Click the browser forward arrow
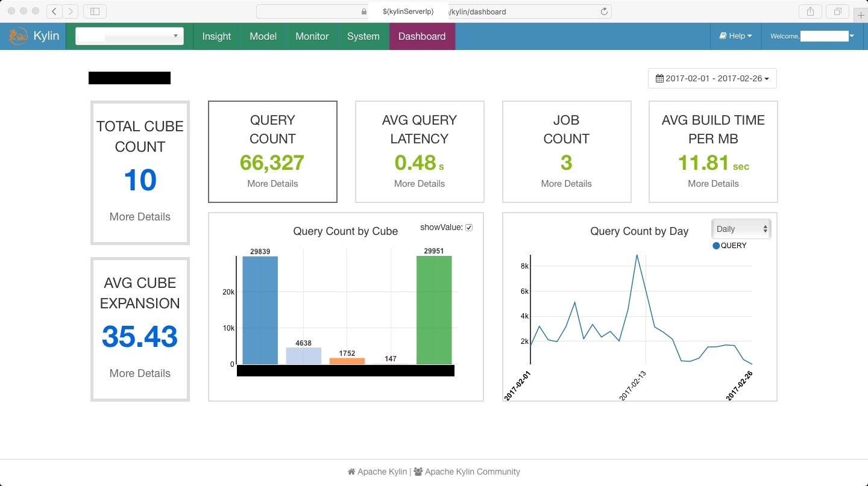Screen dimensions: 868x486 pyautogui.click(x=71, y=11)
